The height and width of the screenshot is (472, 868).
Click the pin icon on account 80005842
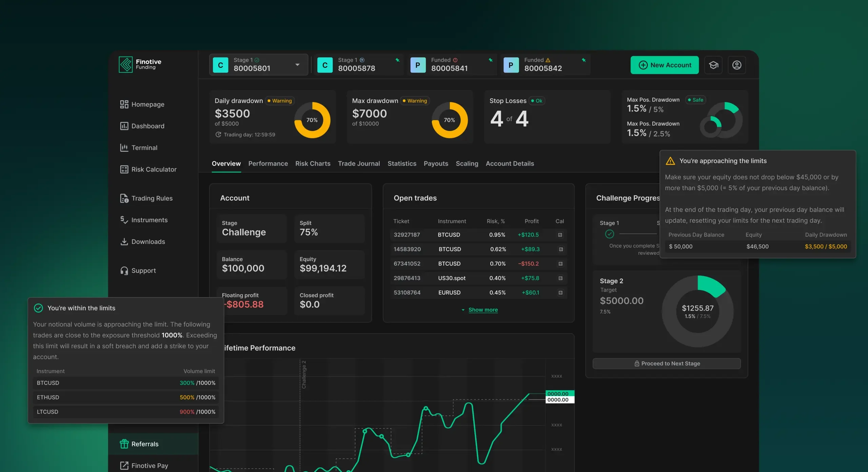pyautogui.click(x=584, y=60)
